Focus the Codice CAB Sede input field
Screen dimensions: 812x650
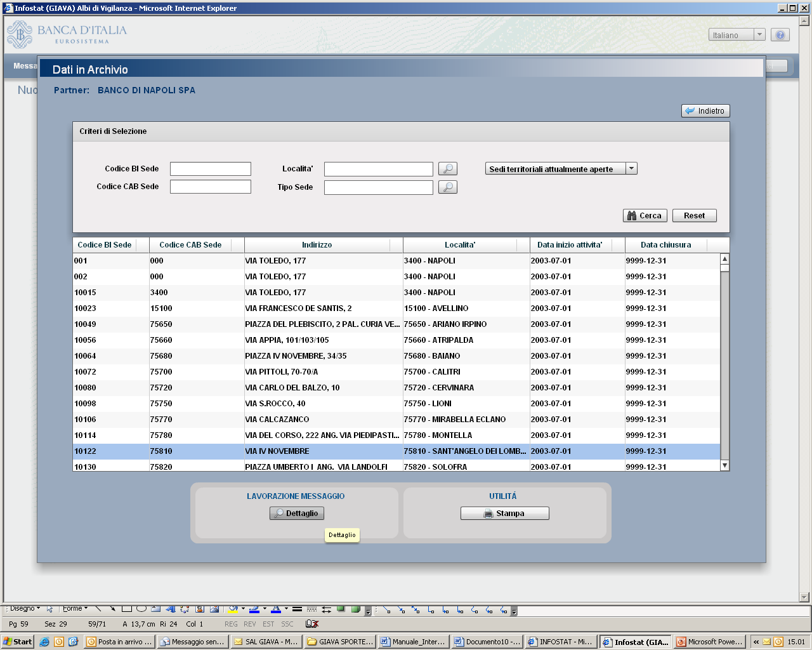[211, 187]
